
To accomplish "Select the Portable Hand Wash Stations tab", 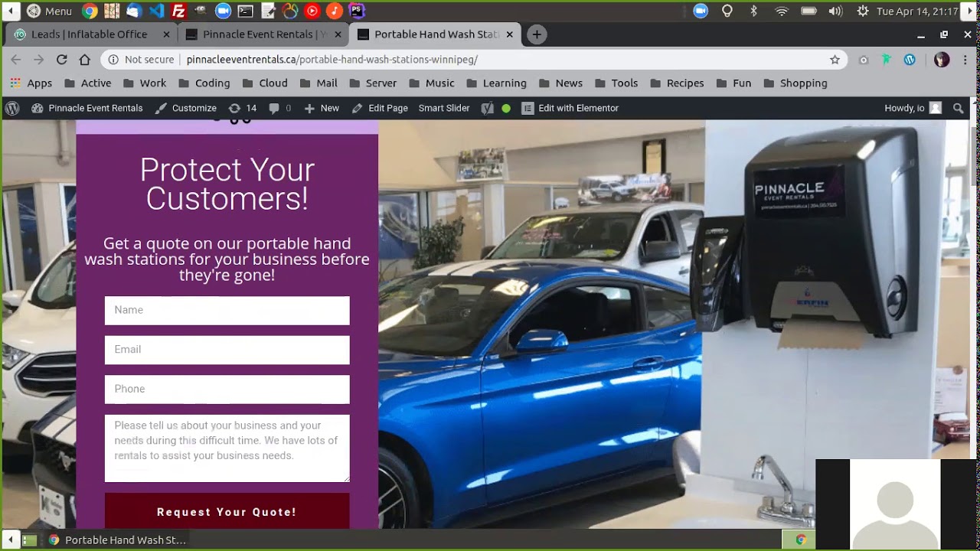I will [435, 34].
